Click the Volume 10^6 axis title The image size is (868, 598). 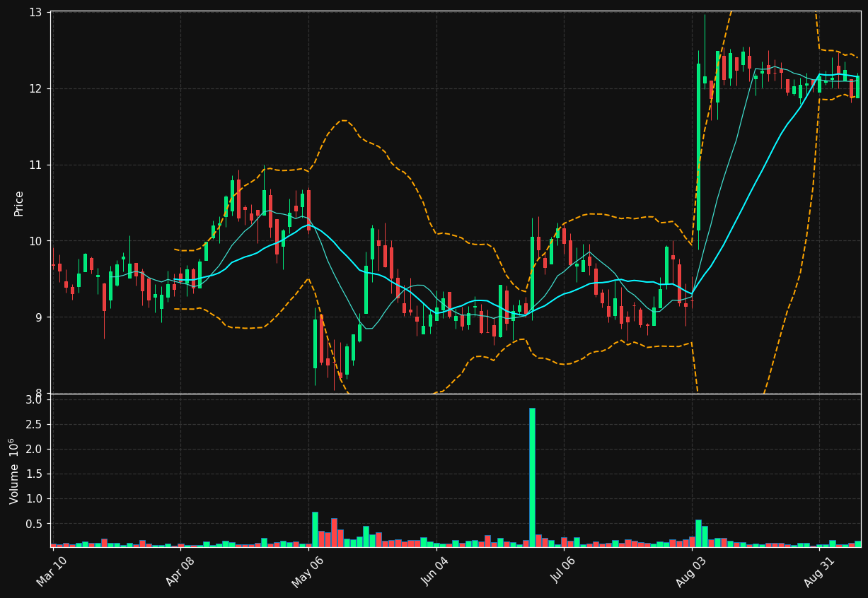(14, 471)
